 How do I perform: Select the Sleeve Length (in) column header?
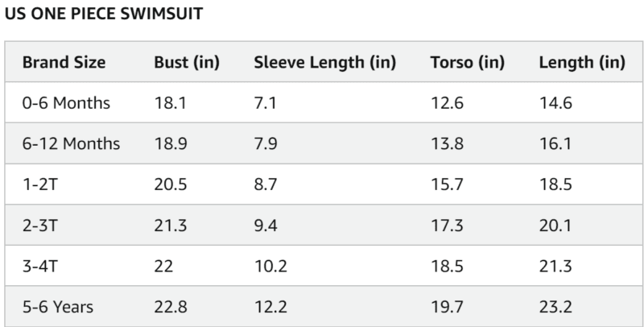pos(324,62)
